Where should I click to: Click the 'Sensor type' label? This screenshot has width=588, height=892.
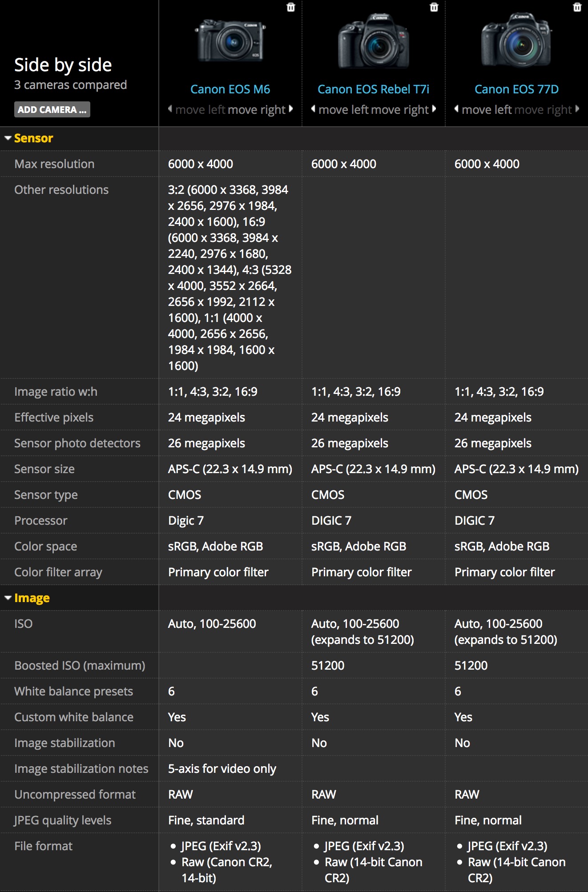[46, 495]
